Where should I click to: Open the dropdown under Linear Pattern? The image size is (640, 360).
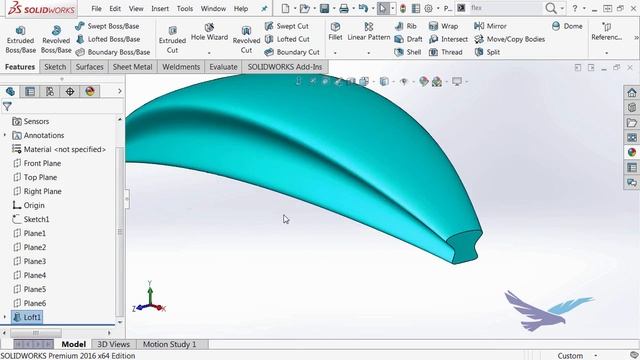(369, 53)
